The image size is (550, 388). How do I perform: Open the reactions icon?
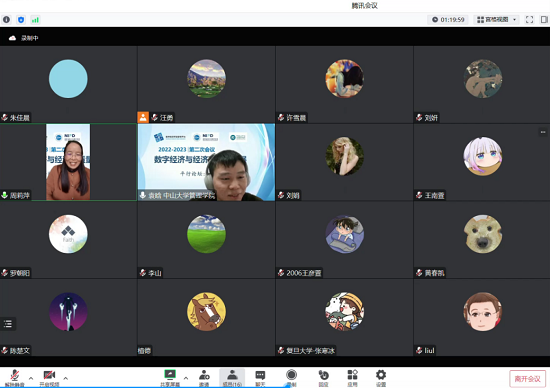323,378
